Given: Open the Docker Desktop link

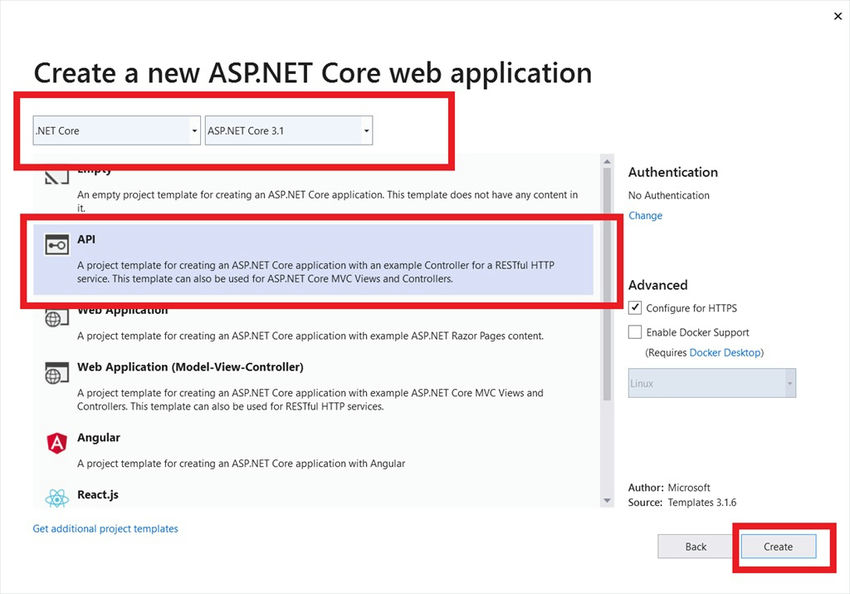Looking at the screenshot, I should pos(724,350).
